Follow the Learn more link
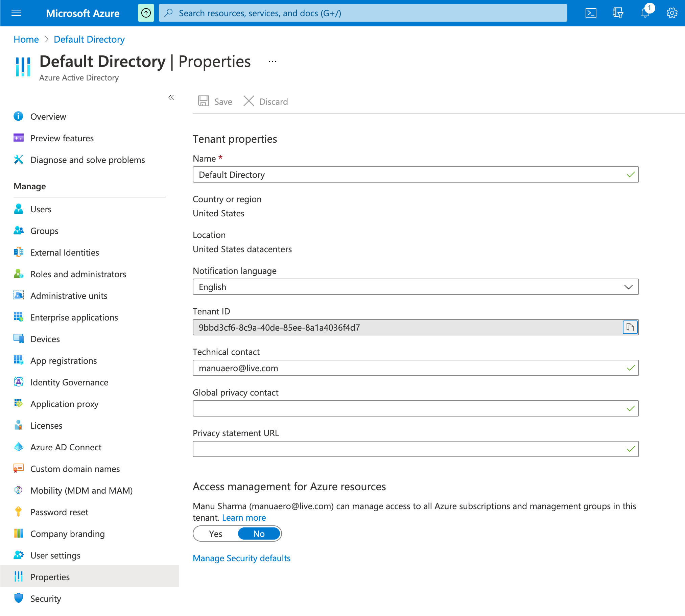This screenshot has width=685, height=616. click(244, 518)
